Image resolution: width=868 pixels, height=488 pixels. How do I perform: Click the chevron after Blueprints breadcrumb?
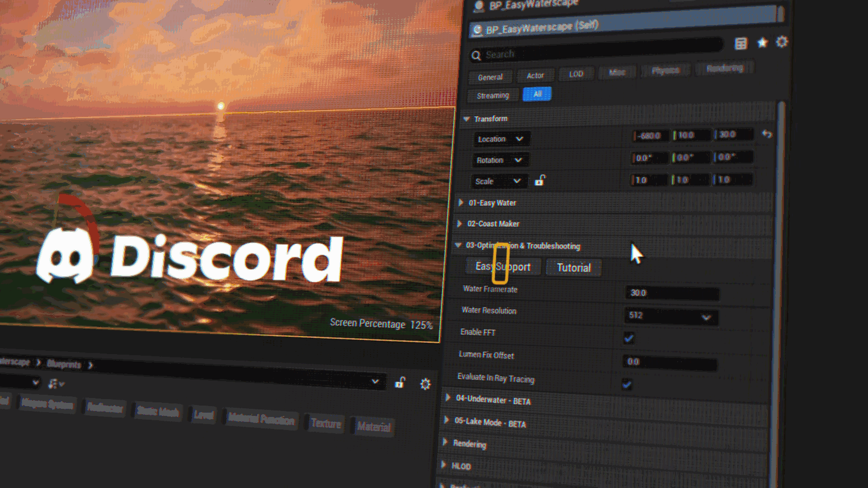[x=91, y=365]
